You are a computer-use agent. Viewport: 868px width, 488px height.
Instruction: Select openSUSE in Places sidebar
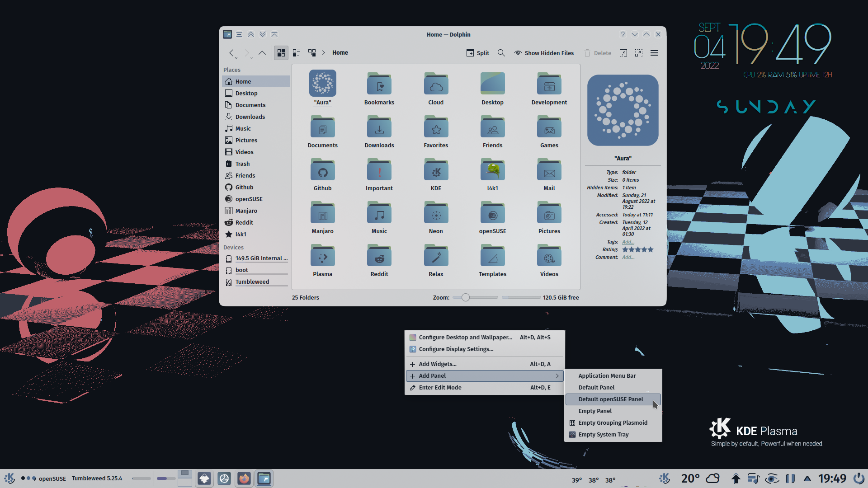tap(256, 199)
